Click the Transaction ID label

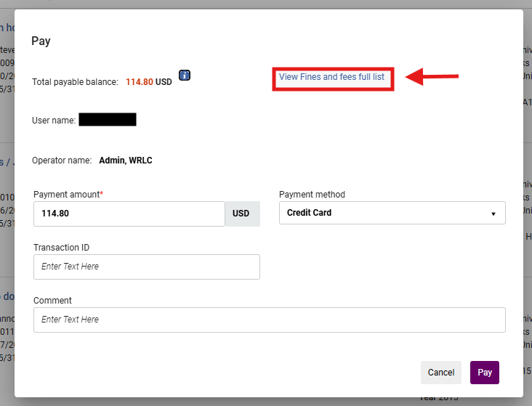(61, 248)
